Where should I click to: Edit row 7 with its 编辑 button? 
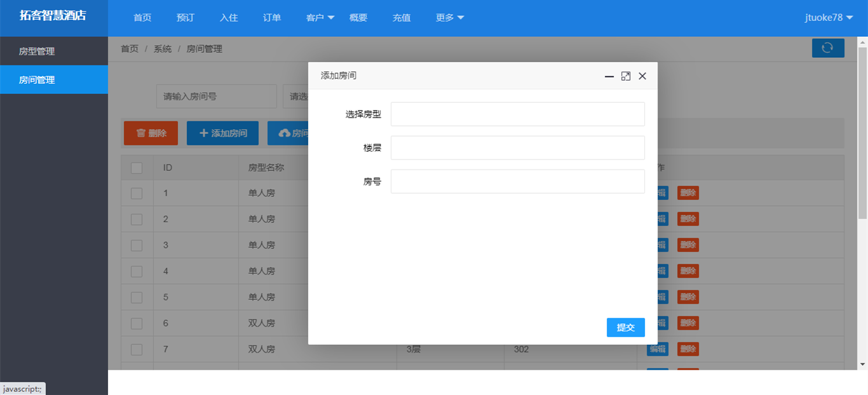pyautogui.click(x=658, y=349)
